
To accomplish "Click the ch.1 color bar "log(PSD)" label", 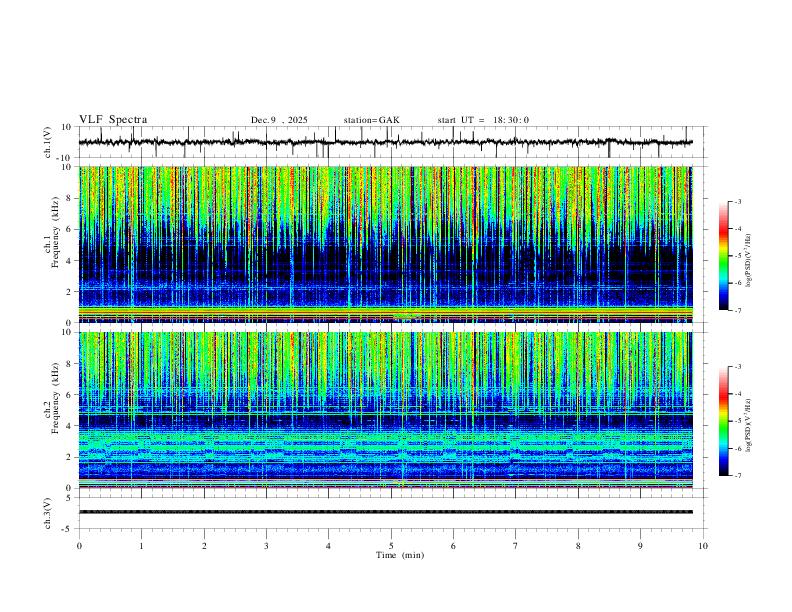I will (x=749, y=261).
